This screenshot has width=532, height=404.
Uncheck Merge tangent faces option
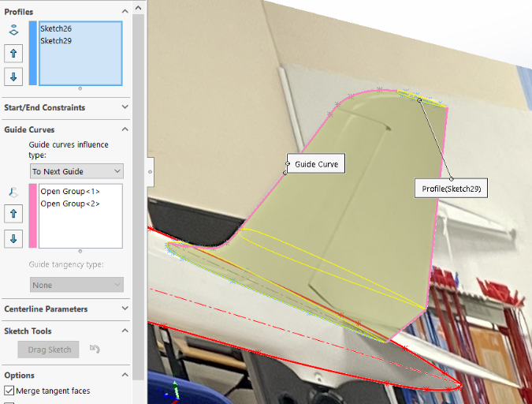(x=9, y=391)
